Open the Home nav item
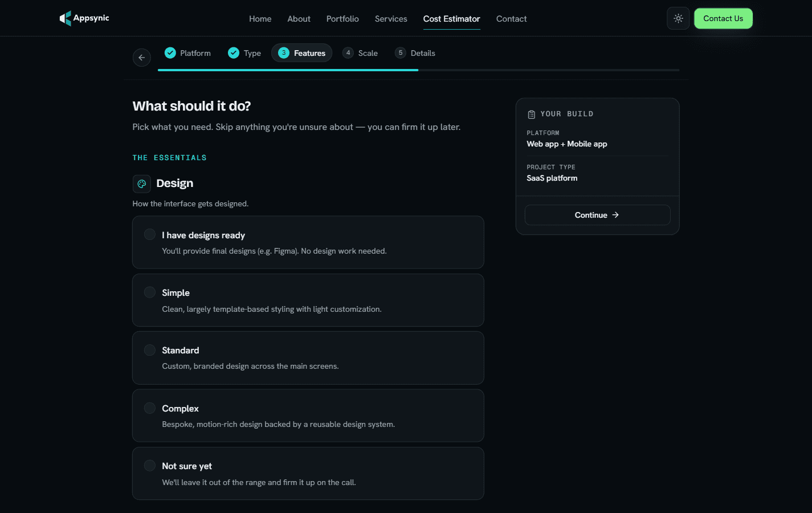The height and width of the screenshot is (513, 812). click(x=260, y=19)
